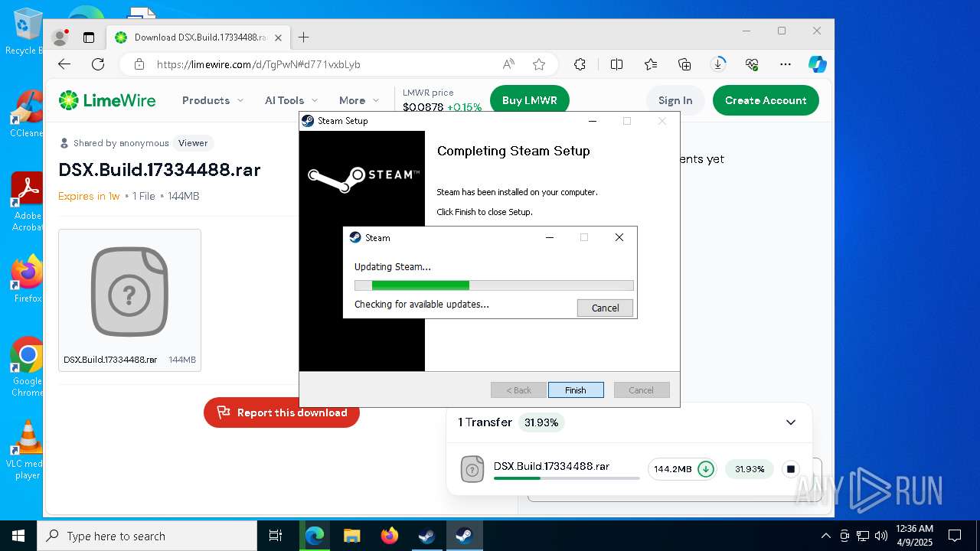
Task: Expand the More menu
Action: click(x=359, y=100)
